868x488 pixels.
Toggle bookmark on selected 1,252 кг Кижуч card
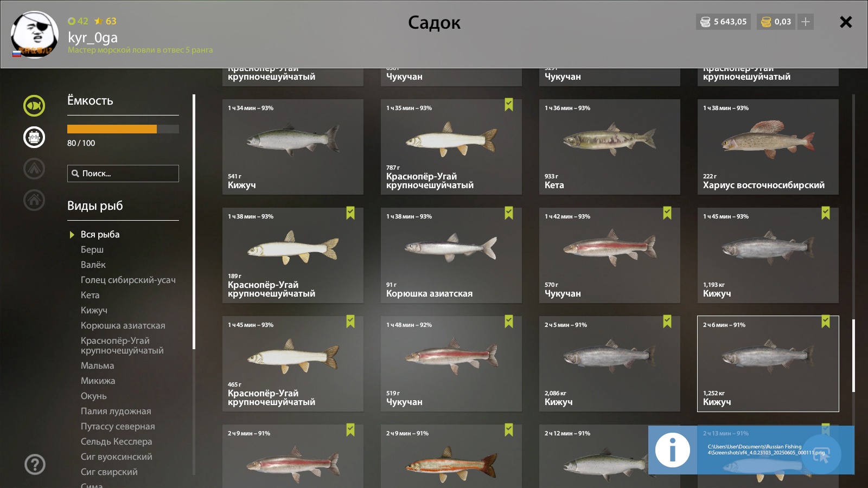825,322
